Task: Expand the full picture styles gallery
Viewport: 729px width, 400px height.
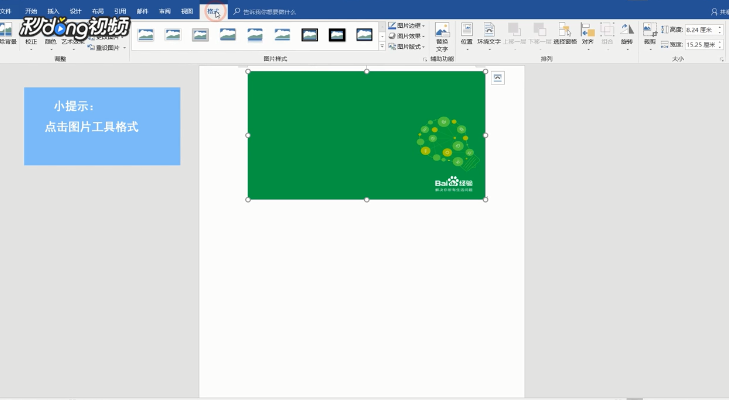Action: pyautogui.click(x=382, y=46)
